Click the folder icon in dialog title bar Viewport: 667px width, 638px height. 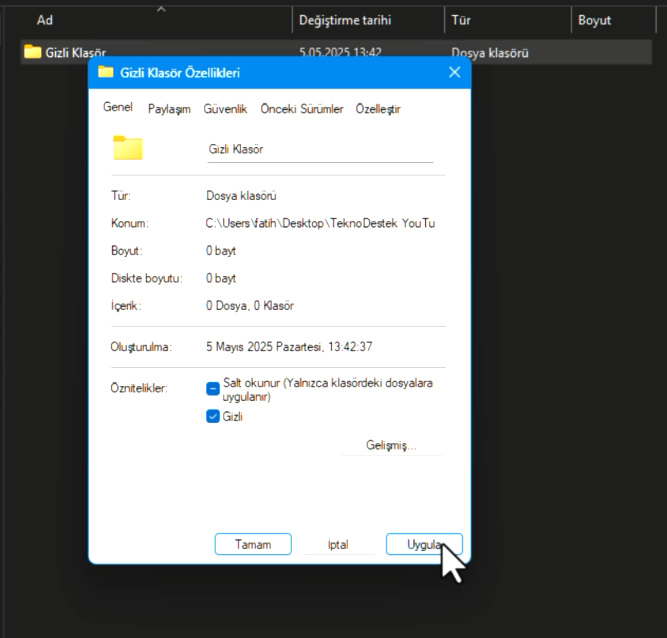click(105, 72)
